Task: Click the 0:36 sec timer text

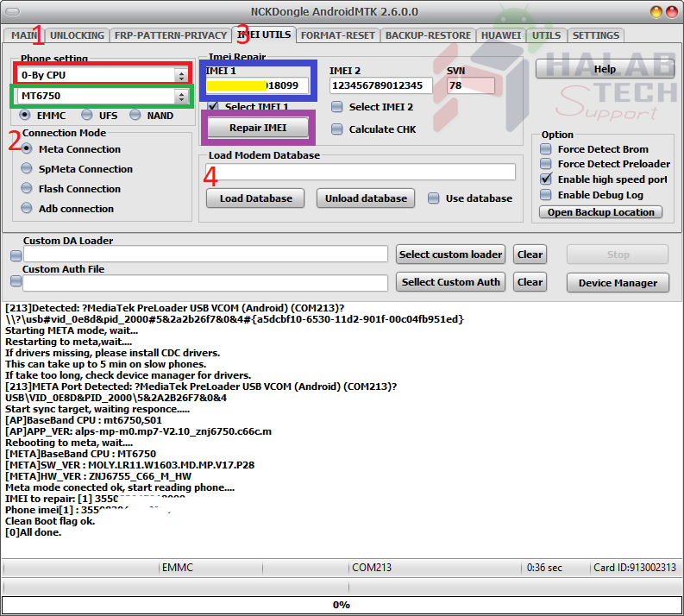Action: point(544,568)
